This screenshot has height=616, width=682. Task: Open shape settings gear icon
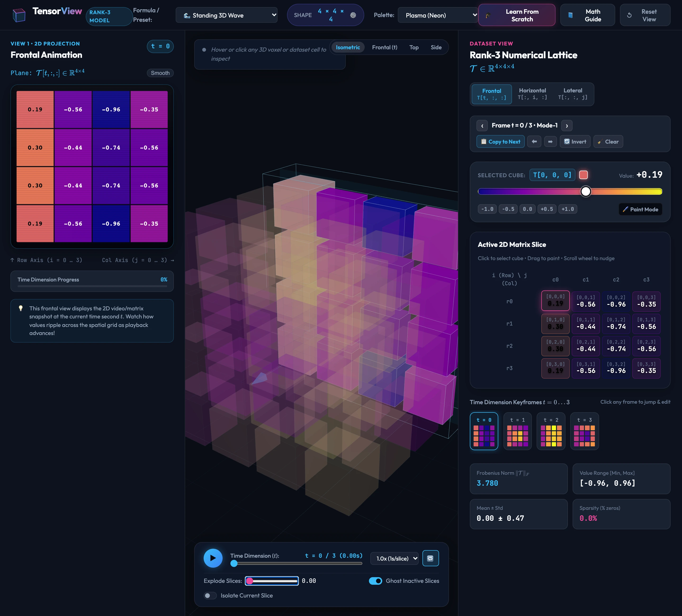tap(353, 15)
